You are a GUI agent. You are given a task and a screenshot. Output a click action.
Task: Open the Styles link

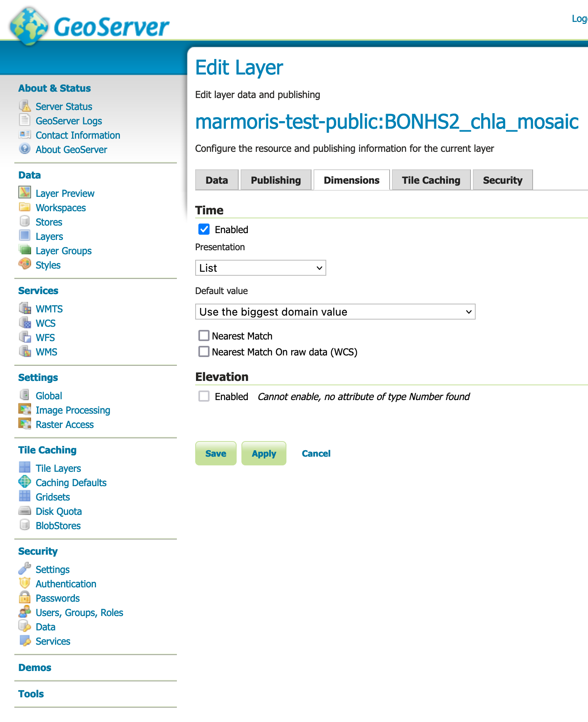(48, 265)
